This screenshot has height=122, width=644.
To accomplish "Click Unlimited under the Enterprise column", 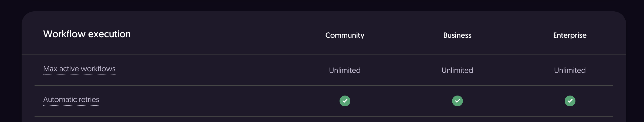I will (x=570, y=70).
